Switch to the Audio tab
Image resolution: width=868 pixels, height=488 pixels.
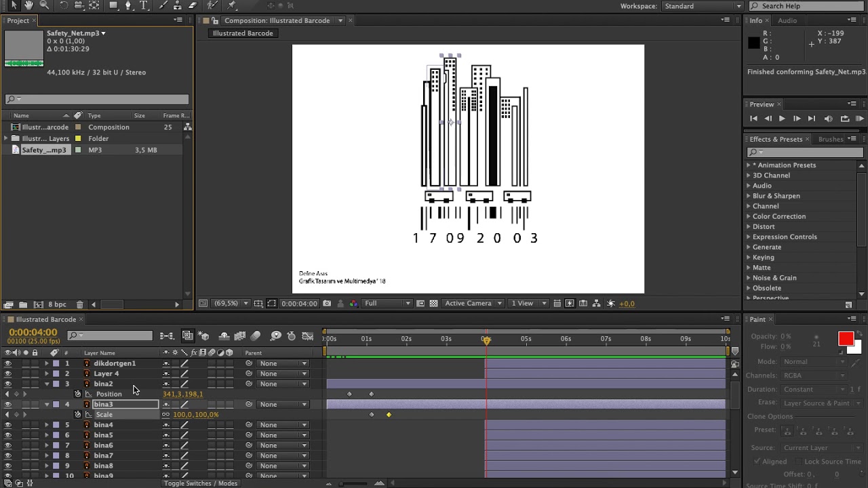coord(787,20)
